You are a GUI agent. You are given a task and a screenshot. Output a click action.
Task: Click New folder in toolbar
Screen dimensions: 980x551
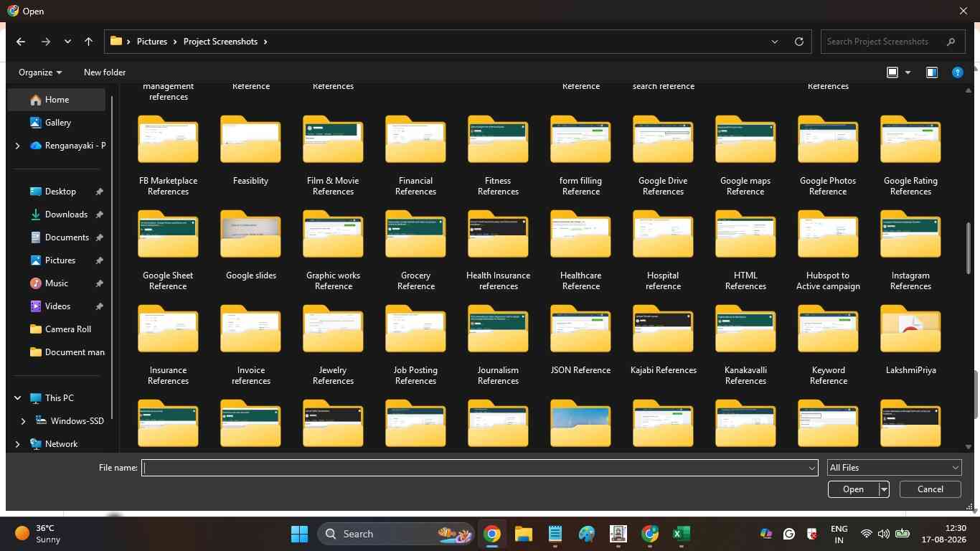(105, 72)
